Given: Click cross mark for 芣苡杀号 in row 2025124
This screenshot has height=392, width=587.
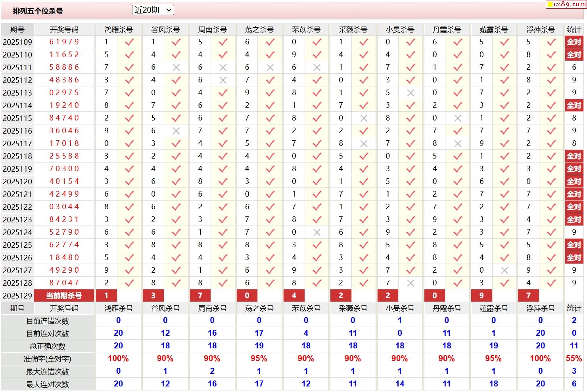Looking at the screenshot, I should coord(317,232).
